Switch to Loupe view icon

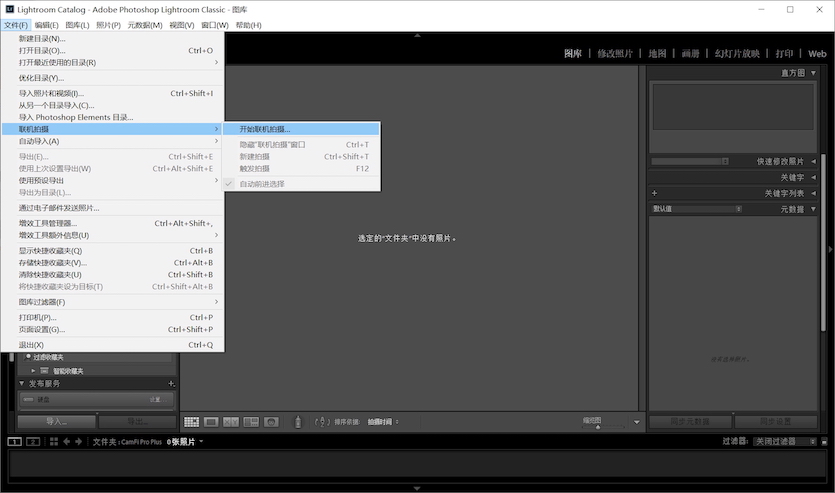point(212,423)
